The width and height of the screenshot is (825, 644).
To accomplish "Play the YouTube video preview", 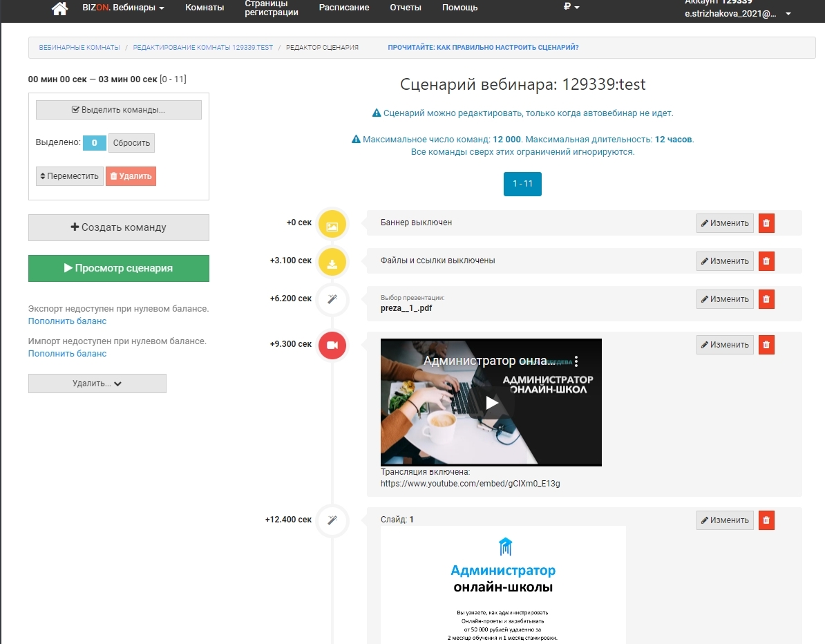I will pos(491,403).
